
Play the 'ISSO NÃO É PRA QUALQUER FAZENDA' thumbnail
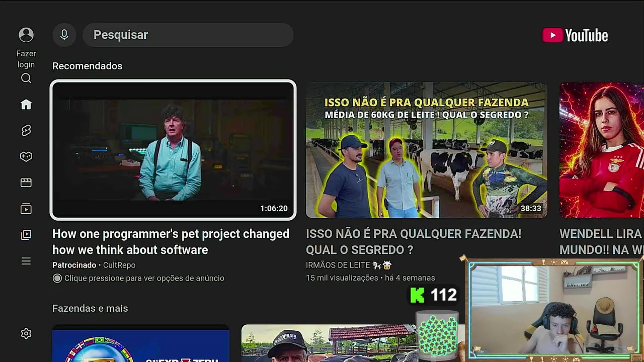pyautogui.click(x=427, y=150)
